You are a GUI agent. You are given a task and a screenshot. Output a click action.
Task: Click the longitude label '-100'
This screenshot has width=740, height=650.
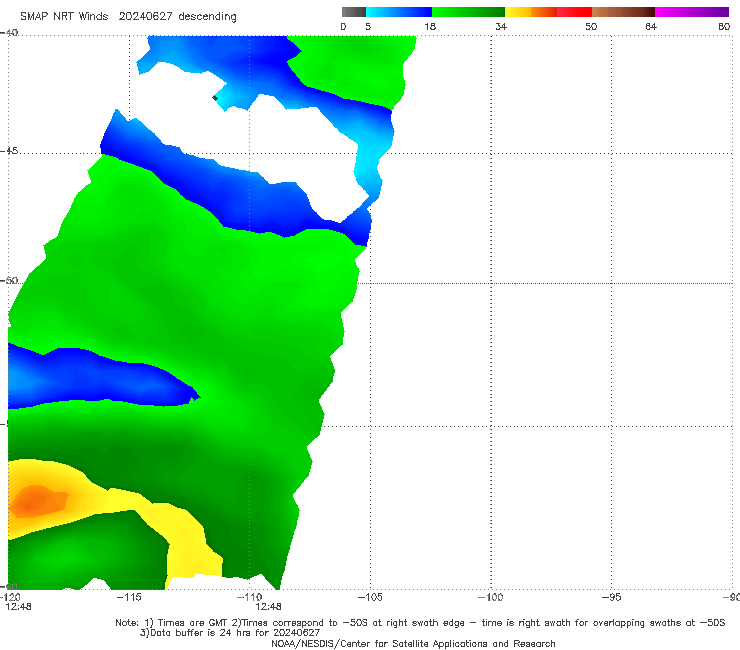click(490, 597)
